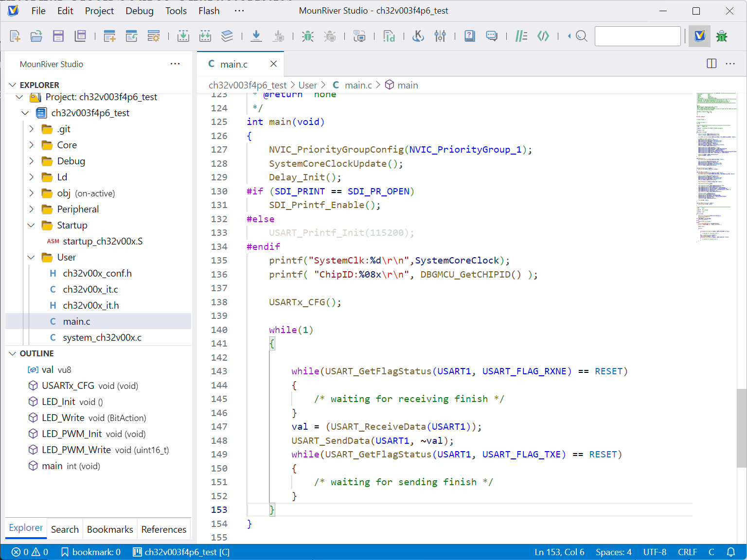Click the Feedback chat bubble icon
This screenshot has width=747, height=560.
coord(492,36)
